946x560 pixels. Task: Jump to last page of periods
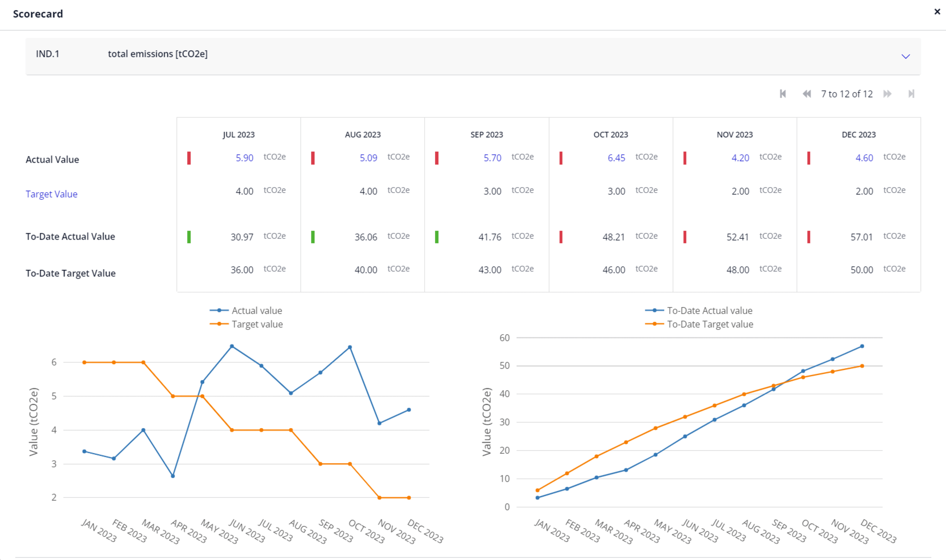click(x=911, y=94)
